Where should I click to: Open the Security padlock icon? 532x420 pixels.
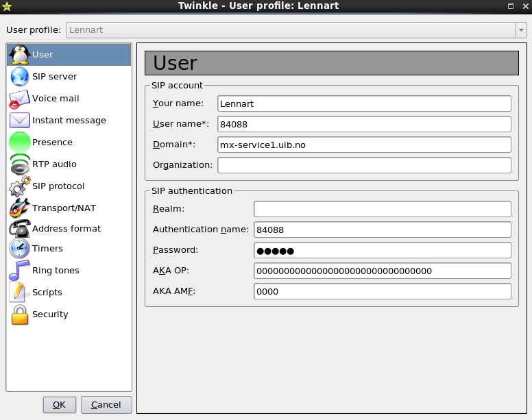coord(19,314)
